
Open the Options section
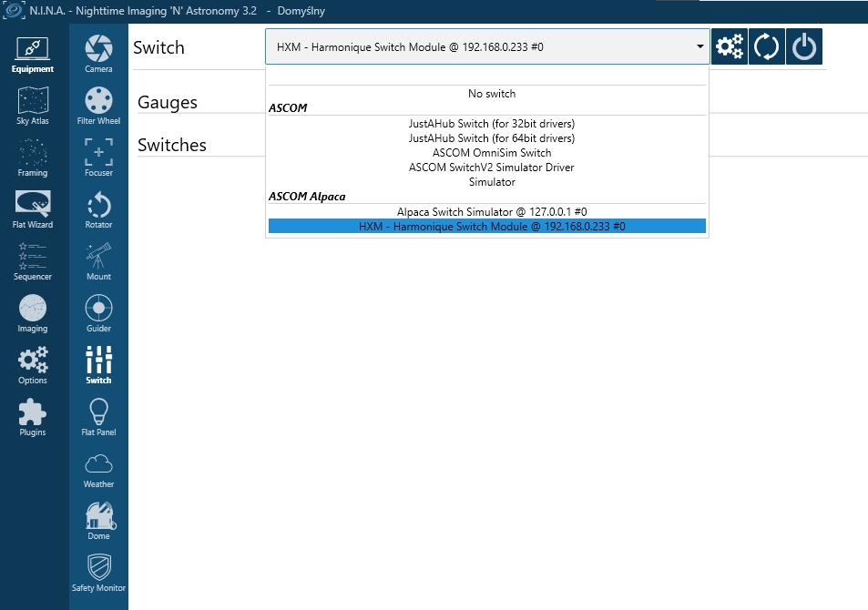33,366
